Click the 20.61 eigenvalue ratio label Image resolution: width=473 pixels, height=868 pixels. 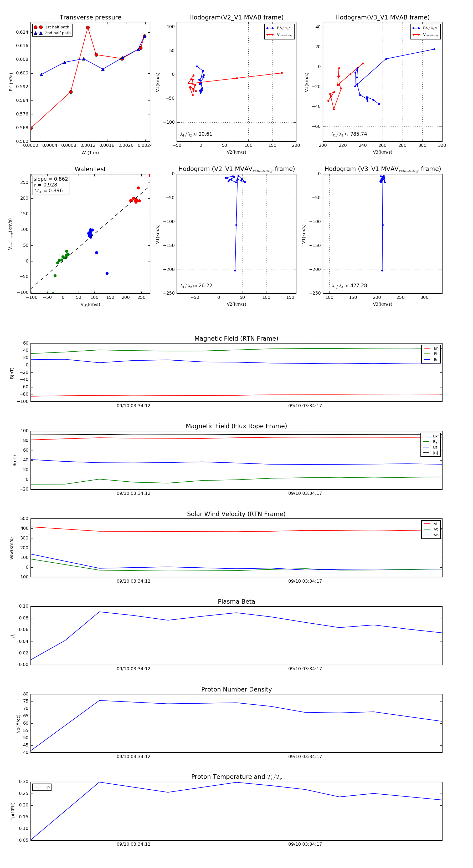(x=196, y=134)
